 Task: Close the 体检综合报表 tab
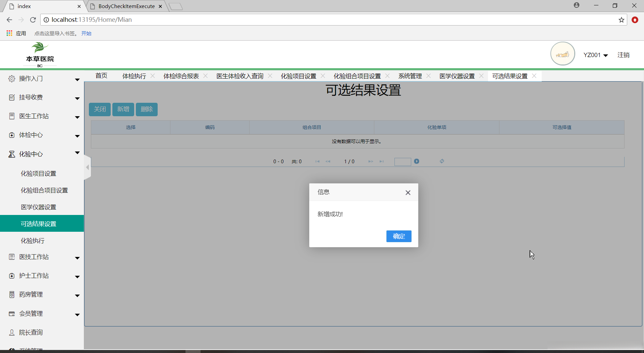click(x=206, y=76)
